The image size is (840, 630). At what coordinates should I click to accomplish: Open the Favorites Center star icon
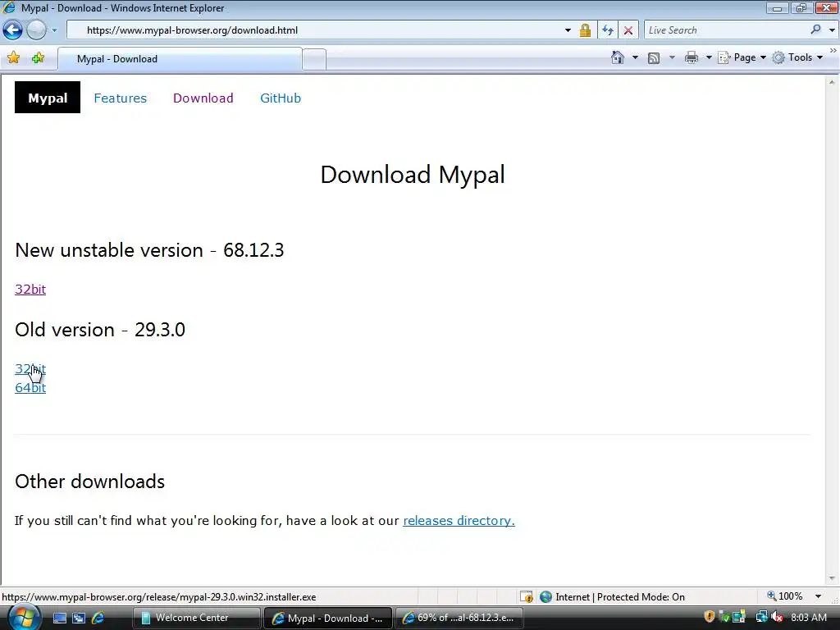(14, 58)
